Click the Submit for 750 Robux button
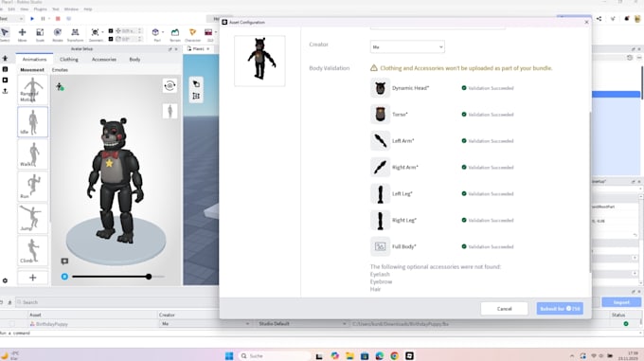The width and height of the screenshot is (644, 361). pyautogui.click(x=560, y=309)
